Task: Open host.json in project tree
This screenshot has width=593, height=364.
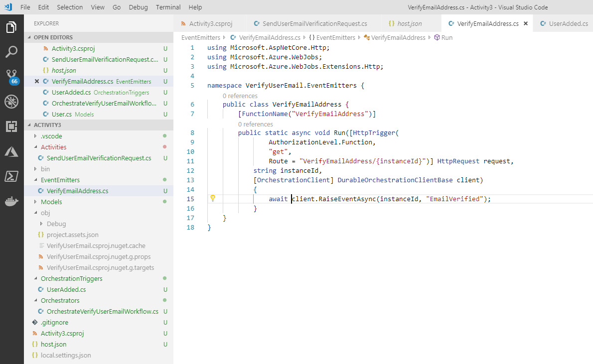Action: [99, 345]
